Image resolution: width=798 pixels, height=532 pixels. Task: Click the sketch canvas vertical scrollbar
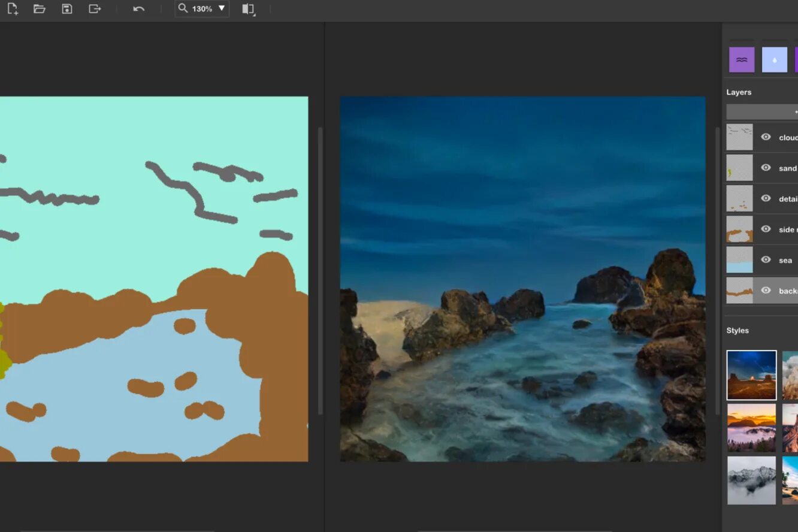(320, 271)
